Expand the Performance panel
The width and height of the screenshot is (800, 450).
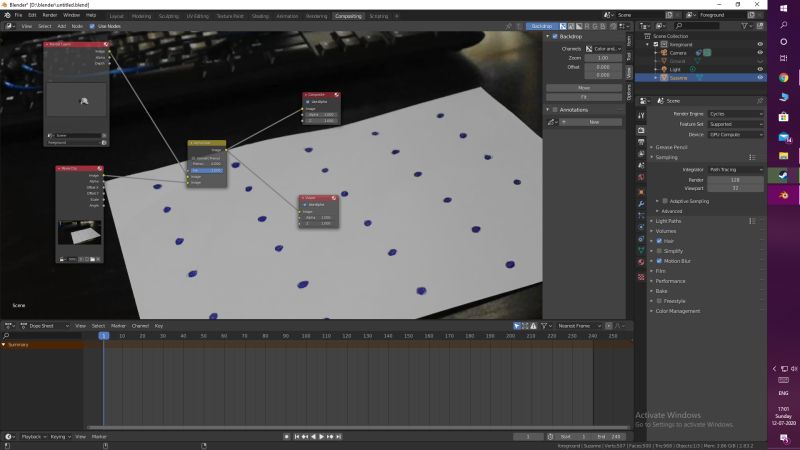[670, 281]
